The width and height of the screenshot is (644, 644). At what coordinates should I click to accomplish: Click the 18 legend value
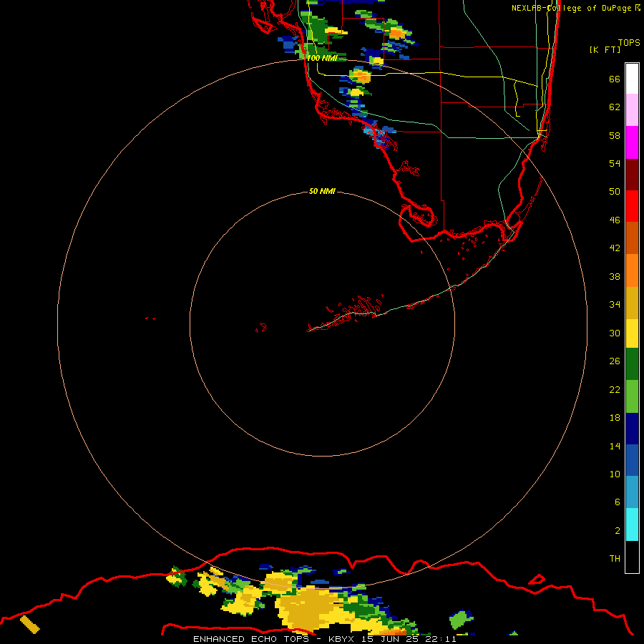tap(615, 418)
